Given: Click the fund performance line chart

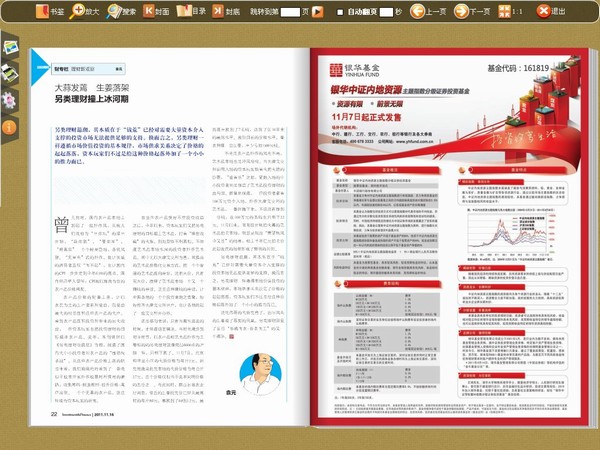Looking at the screenshot, I should click(x=512, y=233).
